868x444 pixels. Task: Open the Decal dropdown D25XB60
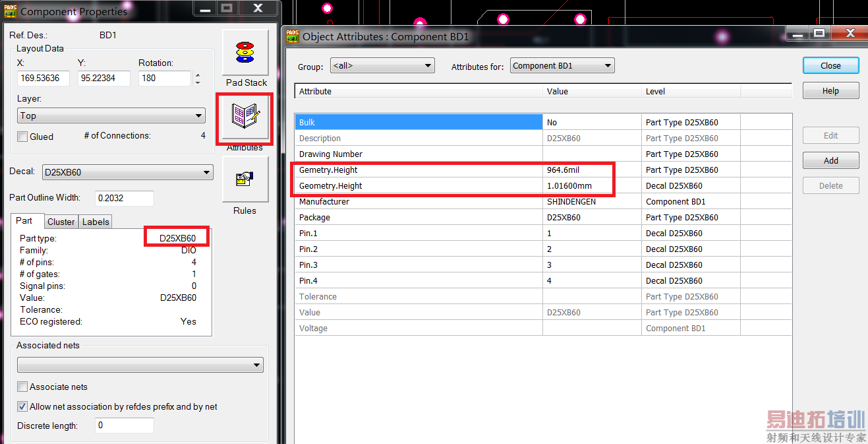click(x=128, y=172)
